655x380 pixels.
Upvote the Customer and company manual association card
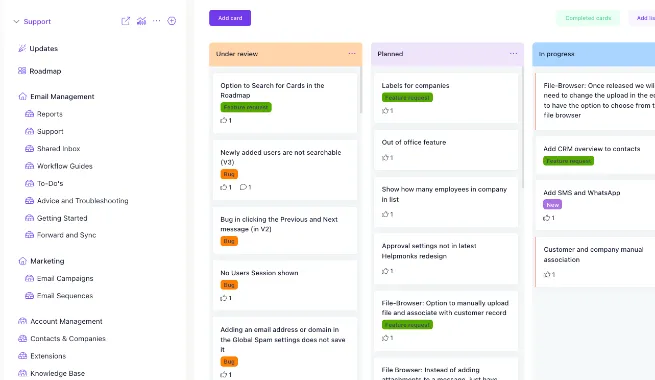pyautogui.click(x=549, y=274)
